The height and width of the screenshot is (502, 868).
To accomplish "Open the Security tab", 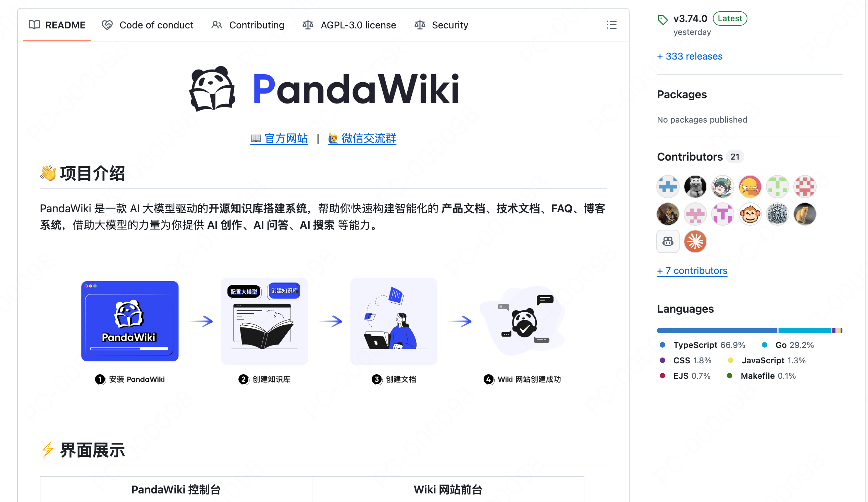I will point(441,25).
